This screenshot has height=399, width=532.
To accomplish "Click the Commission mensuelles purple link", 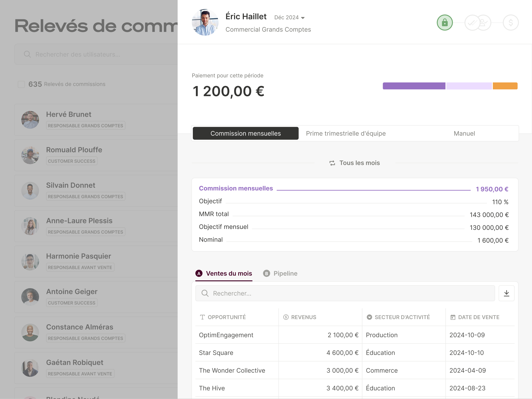I will click(x=236, y=188).
